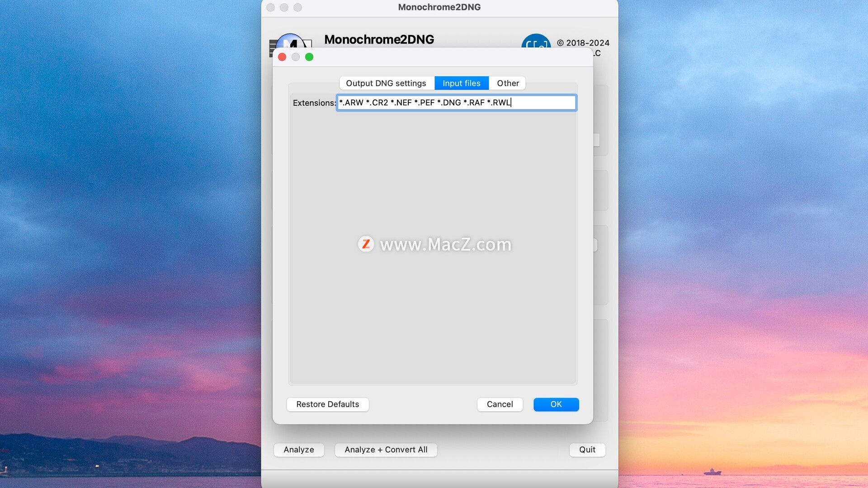
Task: Quit Monochrome2DNG via Quit button
Action: click(587, 450)
